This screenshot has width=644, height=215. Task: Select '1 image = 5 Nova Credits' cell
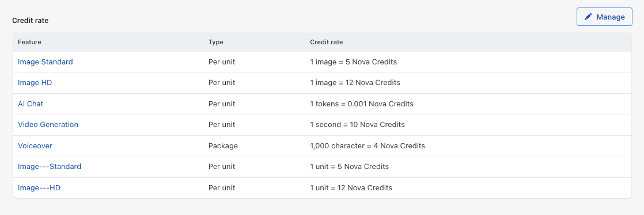coord(353,62)
